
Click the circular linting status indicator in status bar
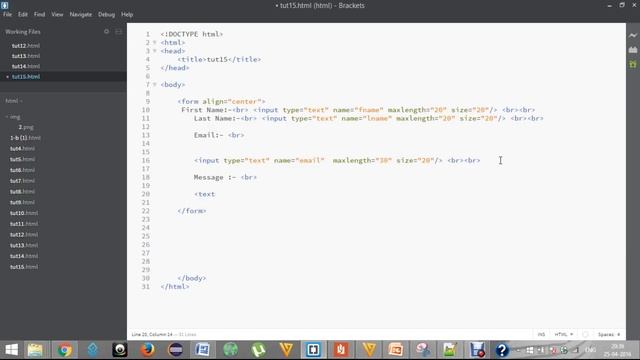pos(585,334)
